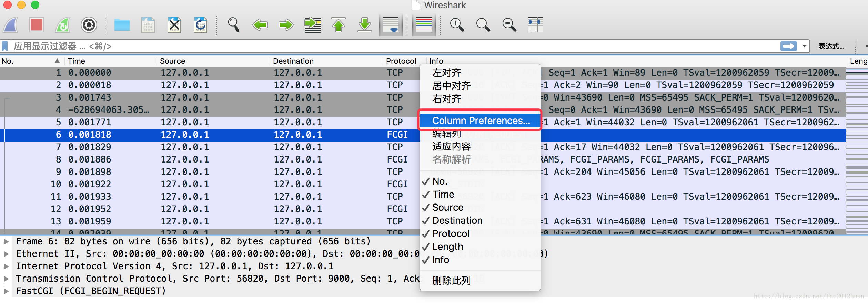
Task: Open display filter history dropdown arrow
Action: point(805,46)
